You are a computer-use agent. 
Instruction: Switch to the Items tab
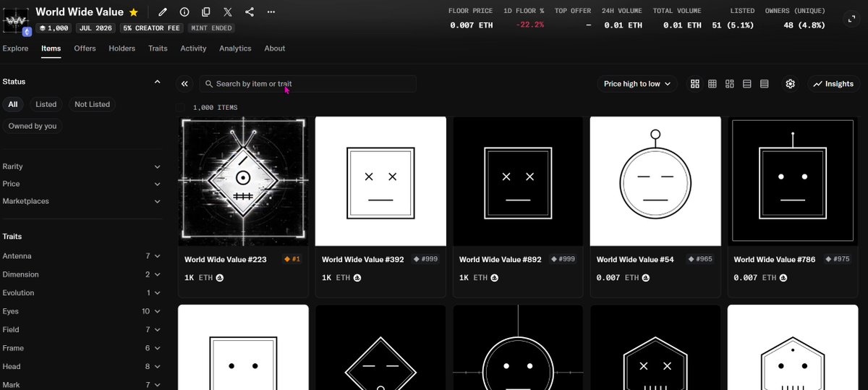pos(51,48)
